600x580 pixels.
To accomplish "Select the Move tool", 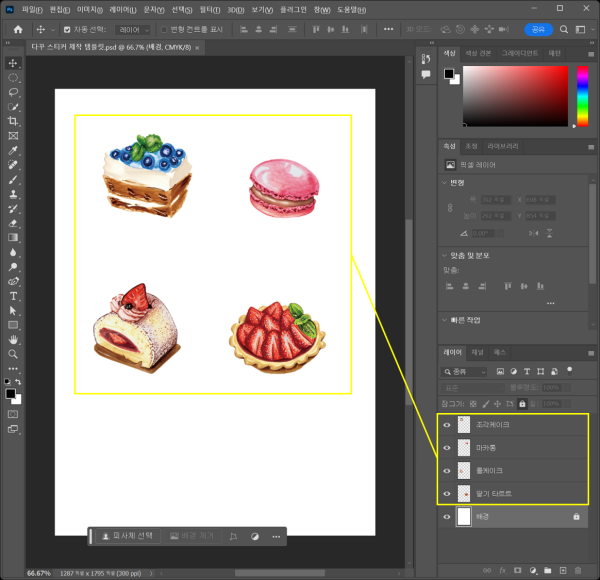I will (13, 63).
